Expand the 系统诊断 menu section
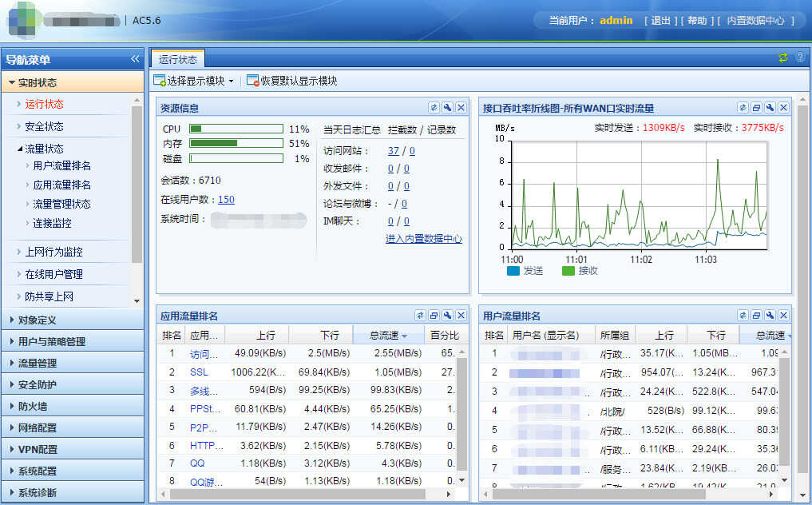The height and width of the screenshot is (505, 812). (73, 492)
